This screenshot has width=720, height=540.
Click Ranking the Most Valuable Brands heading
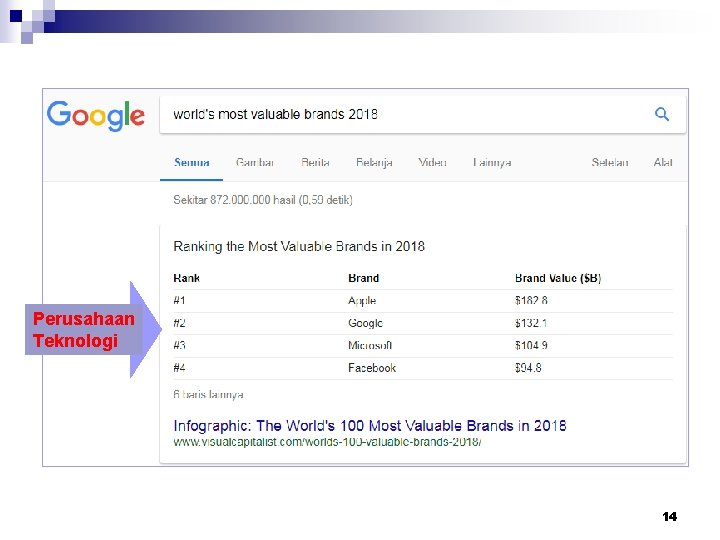pos(299,247)
